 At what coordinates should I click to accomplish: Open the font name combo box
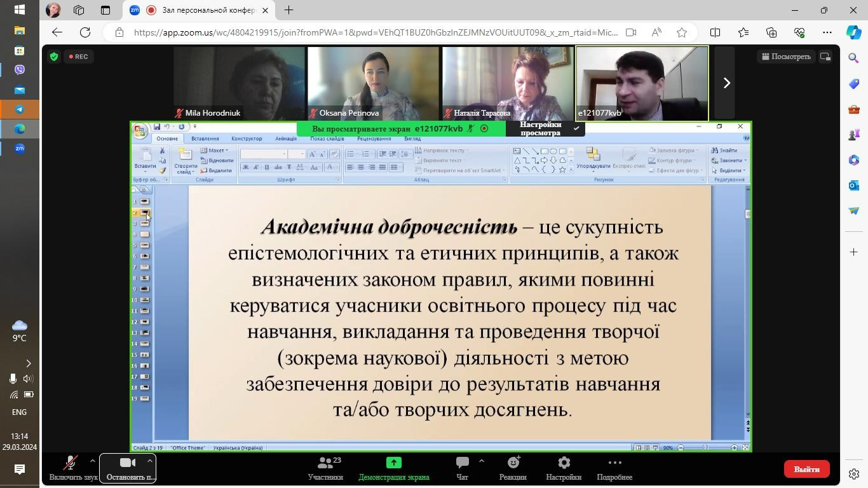point(264,154)
